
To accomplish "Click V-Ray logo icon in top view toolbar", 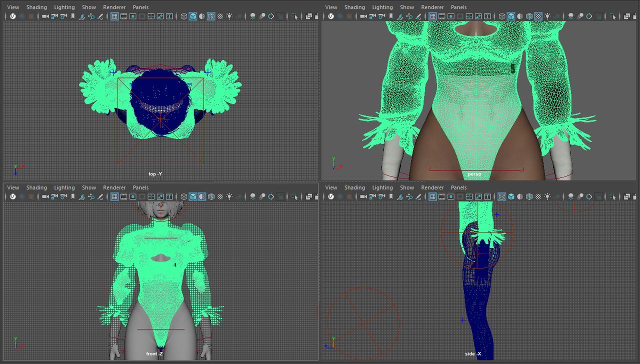I will (x=13, y=16).
